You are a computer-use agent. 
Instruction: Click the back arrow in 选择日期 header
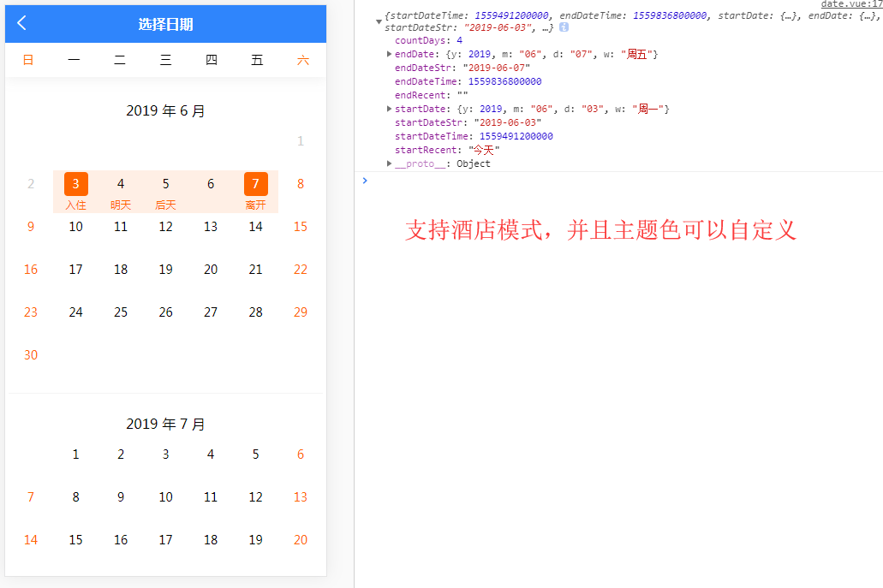click(21, 23)
